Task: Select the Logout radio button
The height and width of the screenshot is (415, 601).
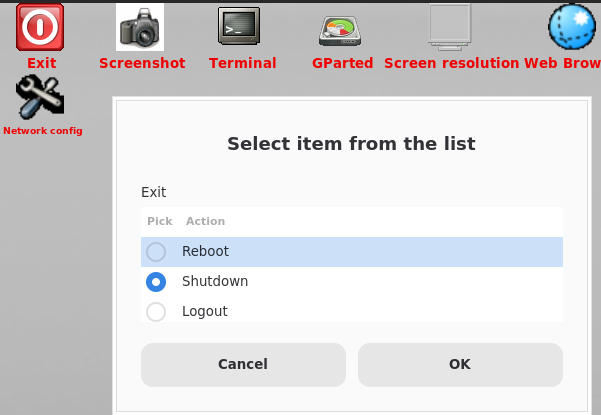Action: 156,312
